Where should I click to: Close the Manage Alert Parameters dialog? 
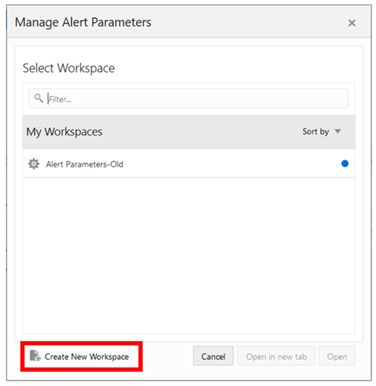tap(352, 23)
